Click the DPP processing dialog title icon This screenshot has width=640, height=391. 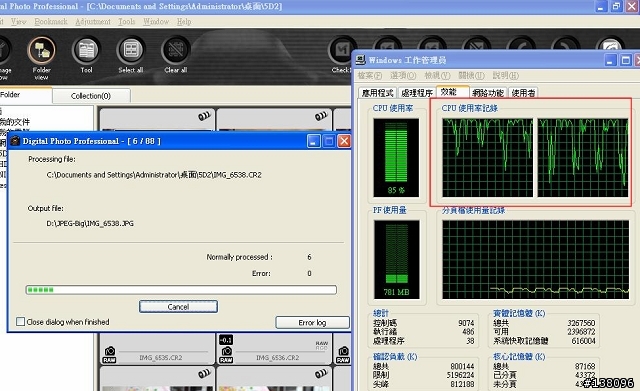pos(15,141)
